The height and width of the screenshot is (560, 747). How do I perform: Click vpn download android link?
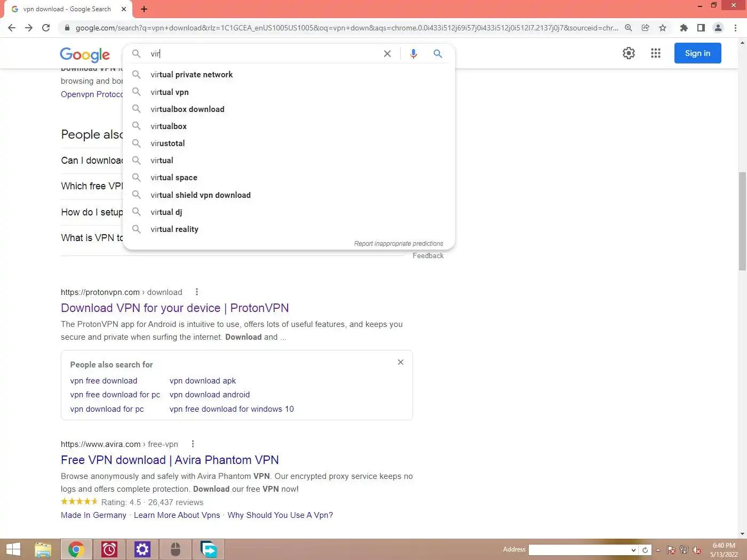pos(210,395)
